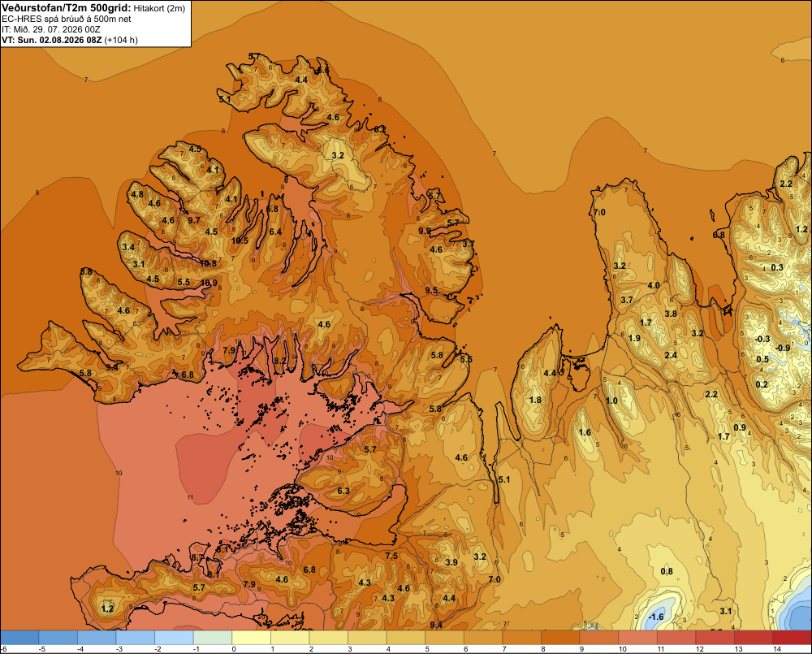Click the 2.4 temperature value

pyautogui.click(x=671, y=355)
